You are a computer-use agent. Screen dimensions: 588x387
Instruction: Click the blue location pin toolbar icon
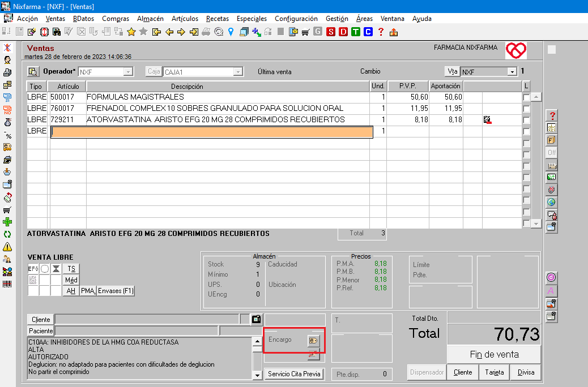coord(231,32)
